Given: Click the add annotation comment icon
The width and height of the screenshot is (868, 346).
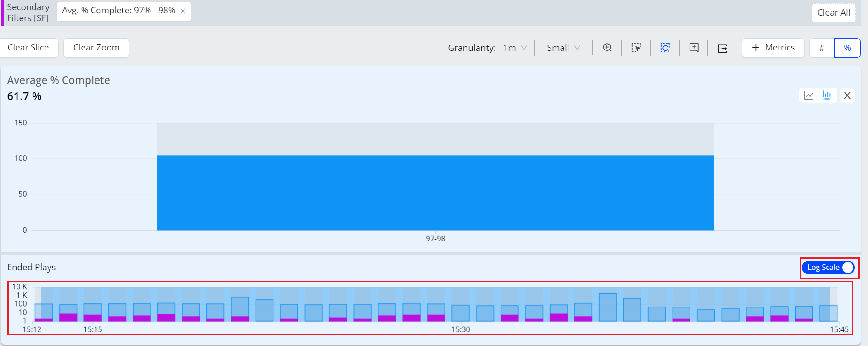Looking at the screenshot, I should point(694,48).
